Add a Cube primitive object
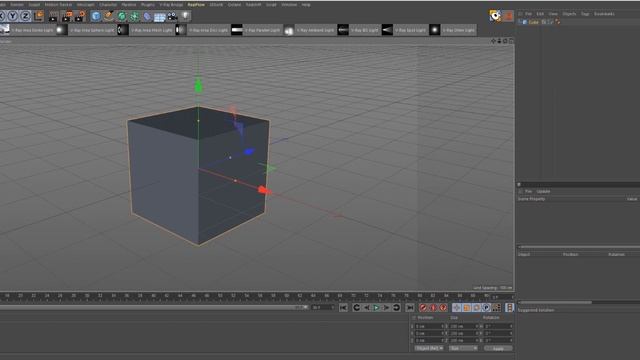Viewport: 640px width, 360px height. point(96,16)
